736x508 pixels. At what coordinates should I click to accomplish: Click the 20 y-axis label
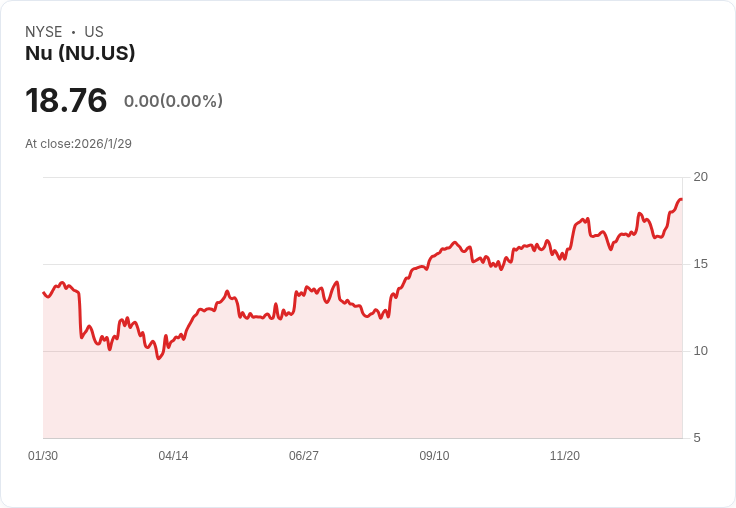click(701, 177)
